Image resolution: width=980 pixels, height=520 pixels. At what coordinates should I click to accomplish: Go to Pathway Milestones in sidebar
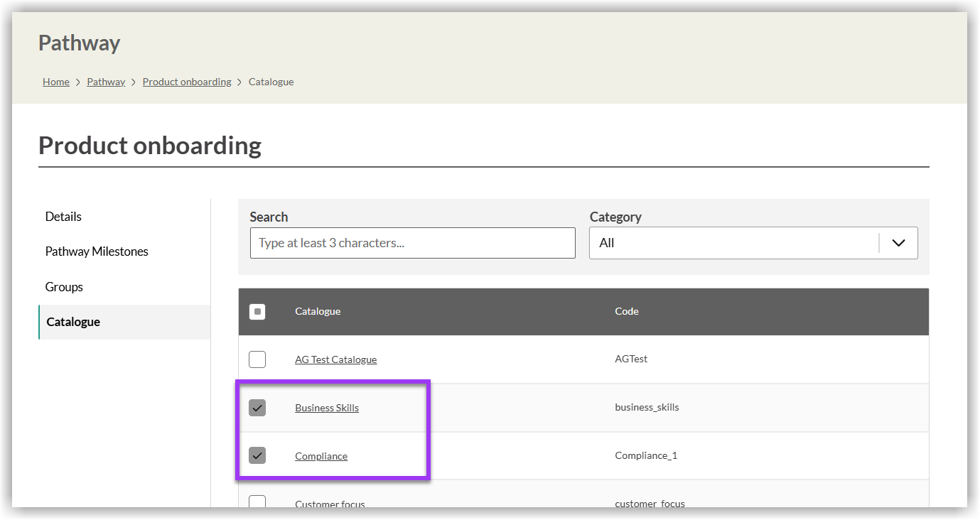tap(97, 251)
